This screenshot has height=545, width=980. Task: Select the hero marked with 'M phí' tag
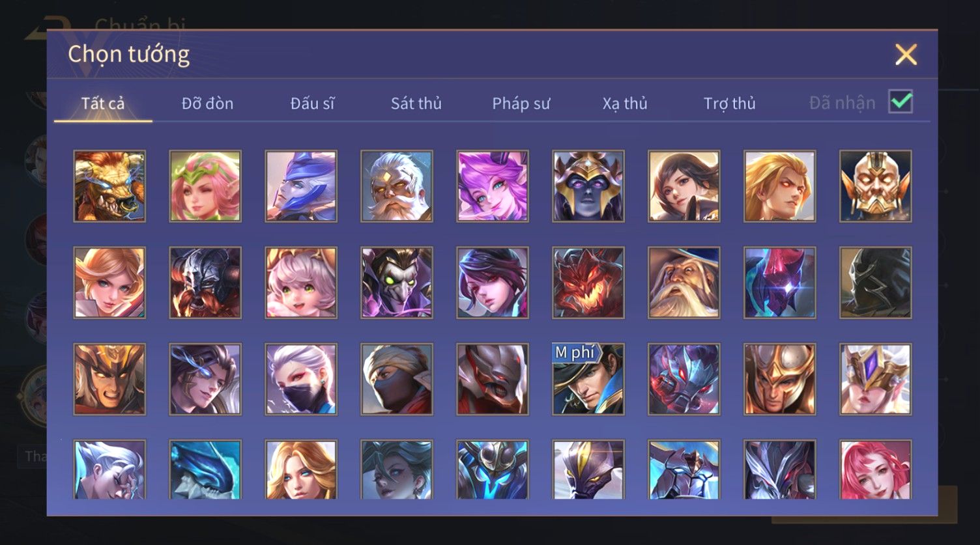point(588,379)
